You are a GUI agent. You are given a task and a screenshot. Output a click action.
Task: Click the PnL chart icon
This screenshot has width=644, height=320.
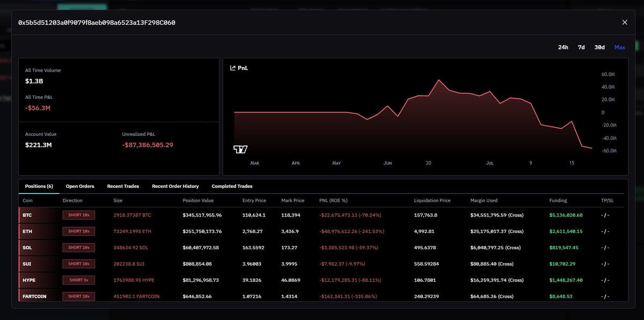click(x=233, y=68)
